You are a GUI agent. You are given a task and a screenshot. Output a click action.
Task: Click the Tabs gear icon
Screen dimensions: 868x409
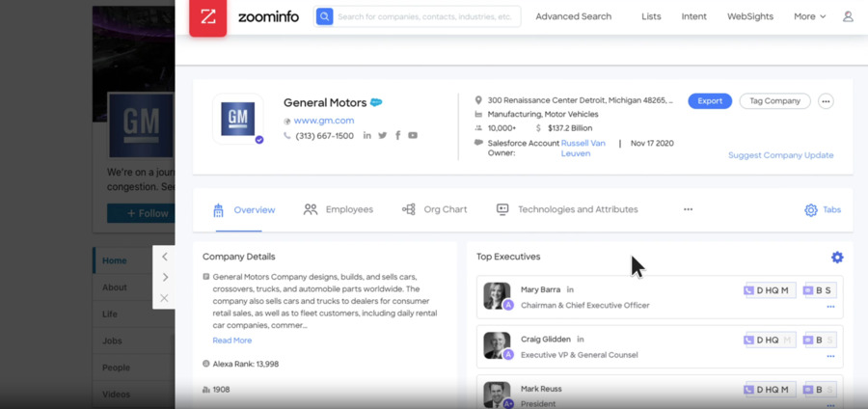811,209
